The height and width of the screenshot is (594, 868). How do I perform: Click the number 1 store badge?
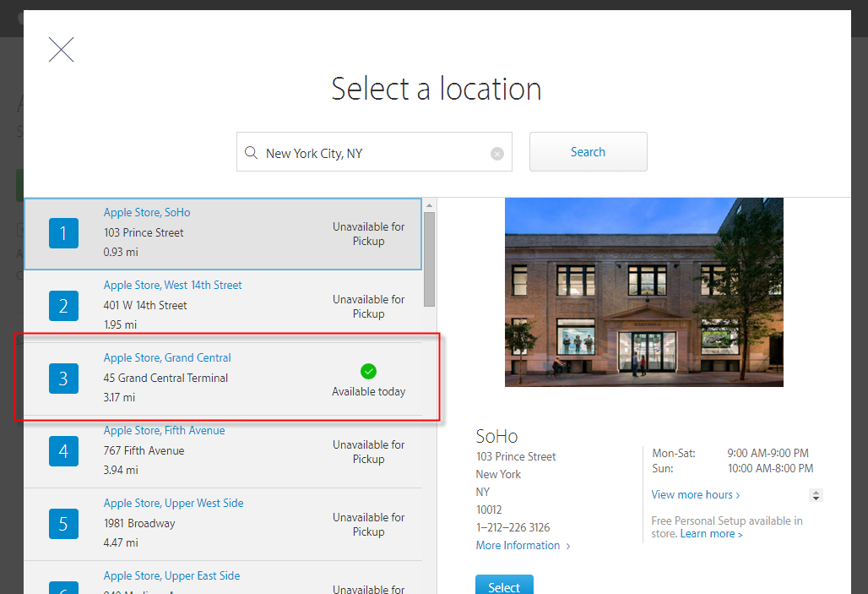pos(63,233)
